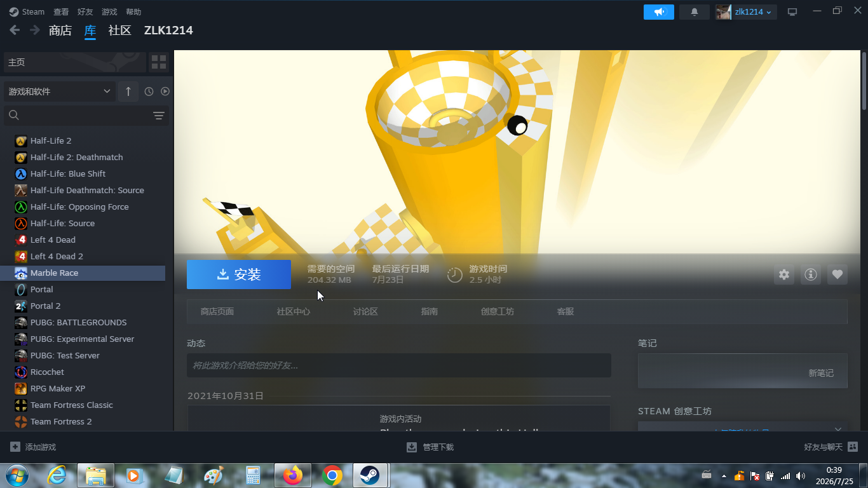Click the library search field
Image resolution: width=868 pixels, height=488 pixels.
pos(86,116)
